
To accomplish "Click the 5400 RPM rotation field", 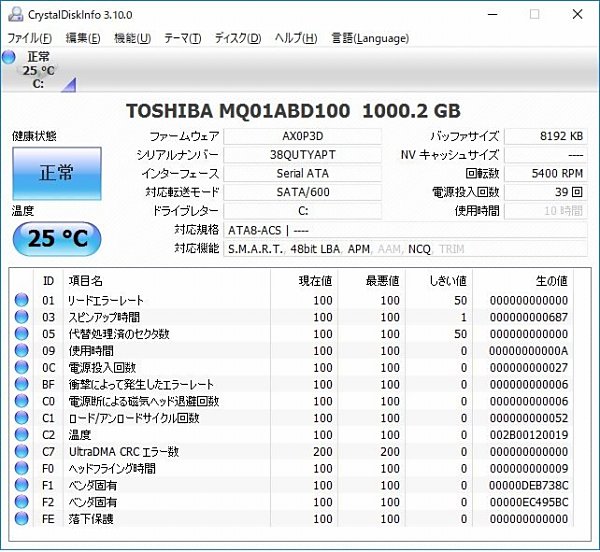I will click(x=546, y=174).
